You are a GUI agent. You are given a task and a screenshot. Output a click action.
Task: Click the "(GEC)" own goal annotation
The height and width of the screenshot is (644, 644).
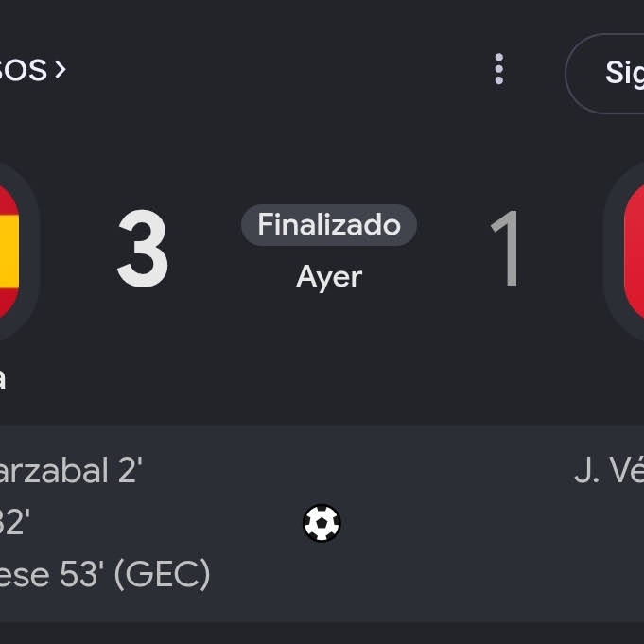coord(163,574)
